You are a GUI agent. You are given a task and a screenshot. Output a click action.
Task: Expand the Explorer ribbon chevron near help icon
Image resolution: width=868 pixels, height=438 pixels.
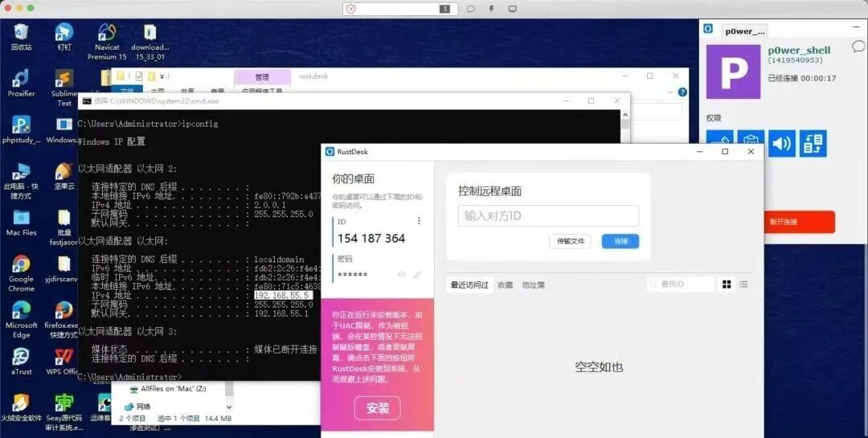[670, 92]
